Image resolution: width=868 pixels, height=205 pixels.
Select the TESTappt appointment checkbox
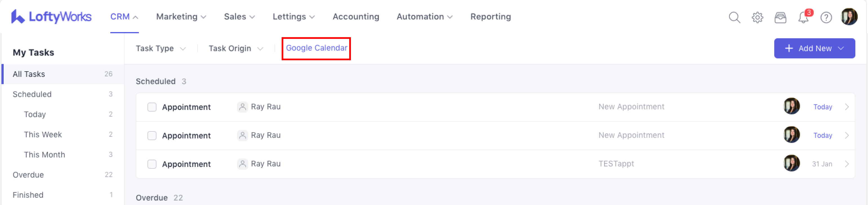click(152, 164)
